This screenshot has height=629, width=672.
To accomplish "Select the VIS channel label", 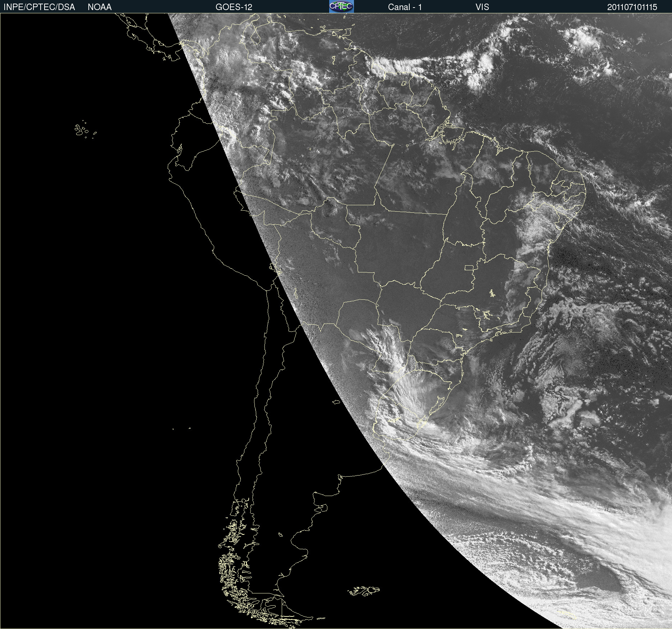I will pos(482,7).
